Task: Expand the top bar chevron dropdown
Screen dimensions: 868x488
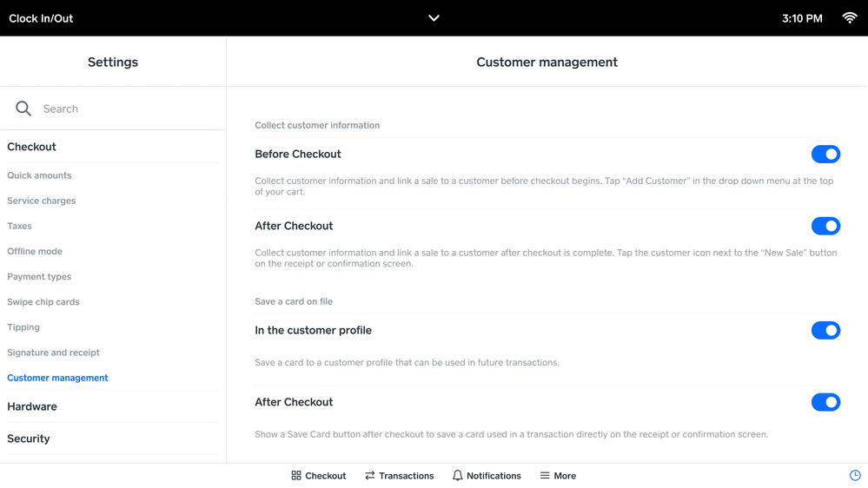Action: tap(434, 18)
